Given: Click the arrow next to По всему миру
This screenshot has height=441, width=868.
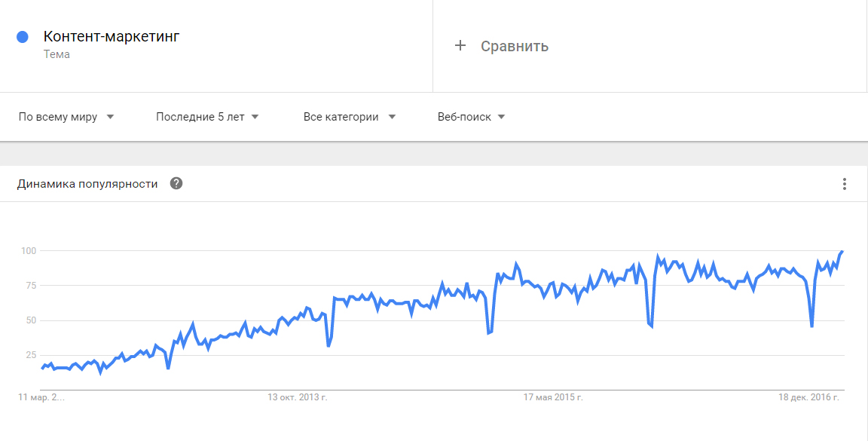Looking at the screenshot, I should point(110,117).
